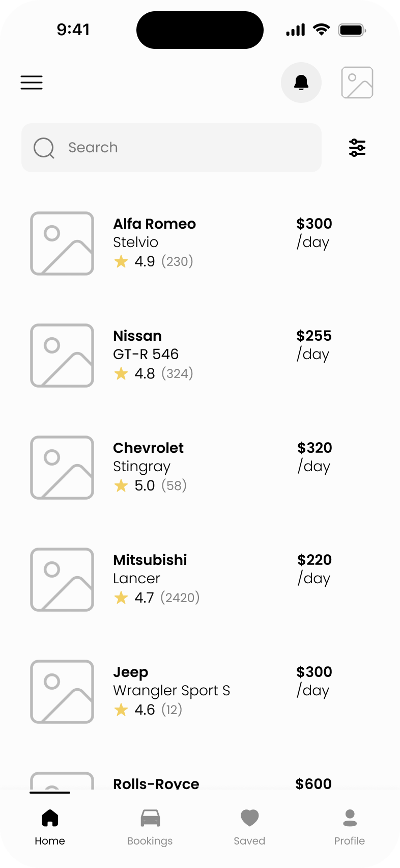Focus the Search input field

coord(188,148)
